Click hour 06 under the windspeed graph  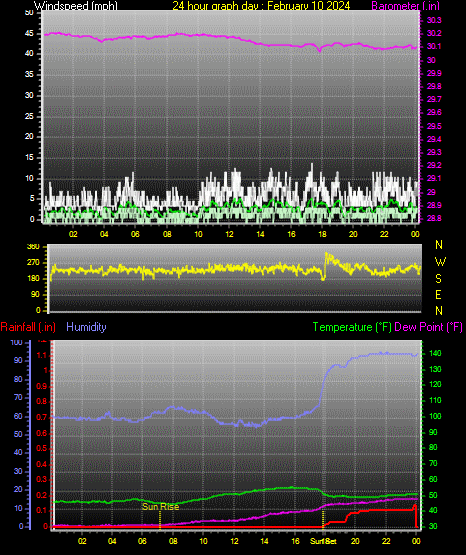tap(135, 234)
